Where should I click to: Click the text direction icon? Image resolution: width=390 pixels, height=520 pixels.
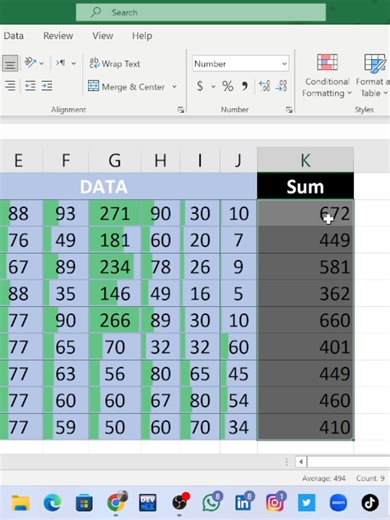click(61, 63)
